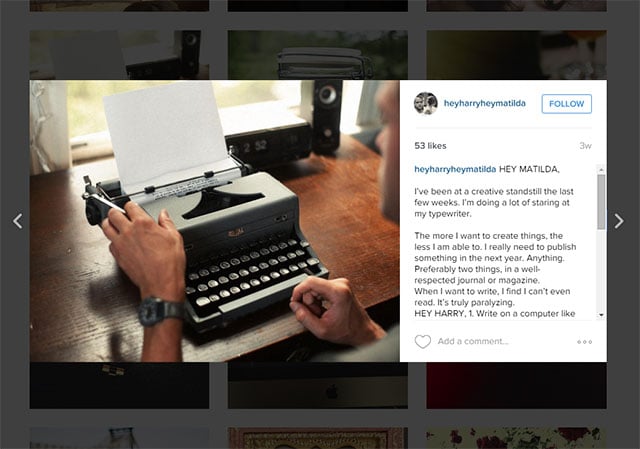Click the FOLLOW button
The width and height of the screenshot is (640, 449).
click(567, 104)
